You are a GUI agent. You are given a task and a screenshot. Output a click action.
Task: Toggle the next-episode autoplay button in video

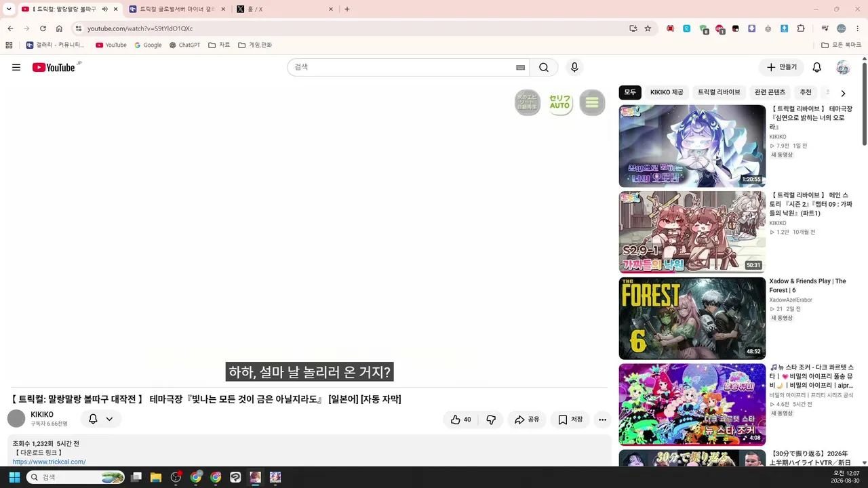coord(528,103)
